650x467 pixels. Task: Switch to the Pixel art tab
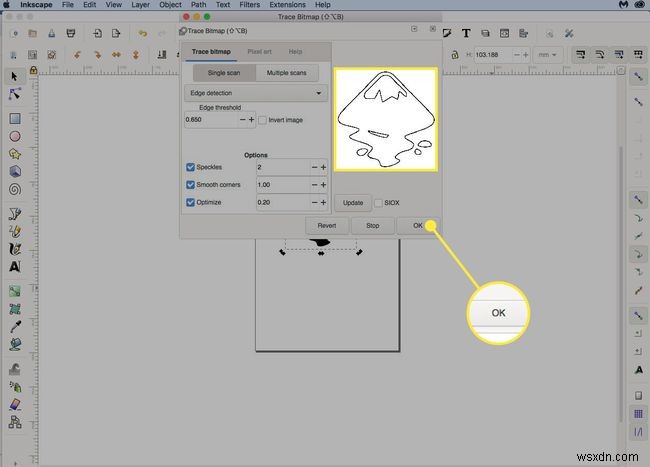click(x=260, y=52)
